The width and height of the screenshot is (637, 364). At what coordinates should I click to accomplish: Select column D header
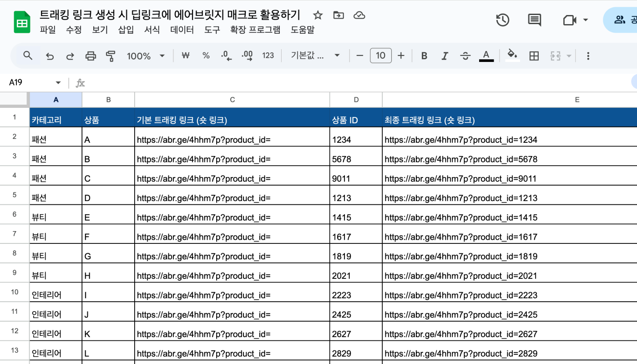point(356,100)
